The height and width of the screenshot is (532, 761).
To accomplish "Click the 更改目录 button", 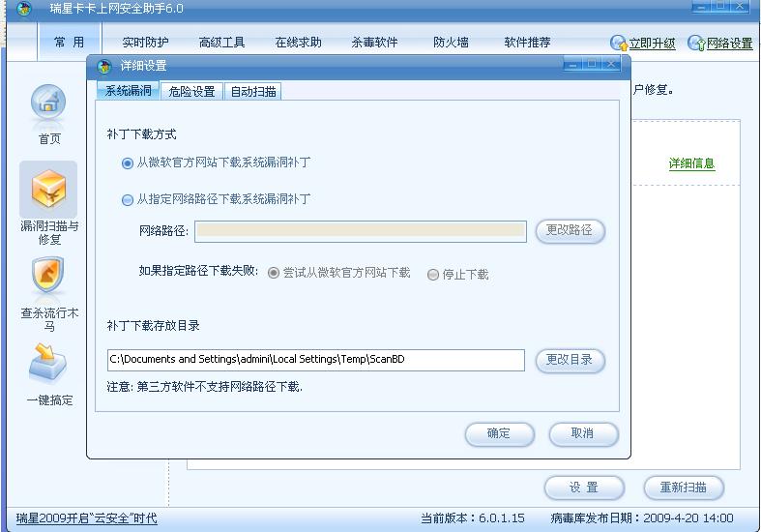I will point(570,360).
